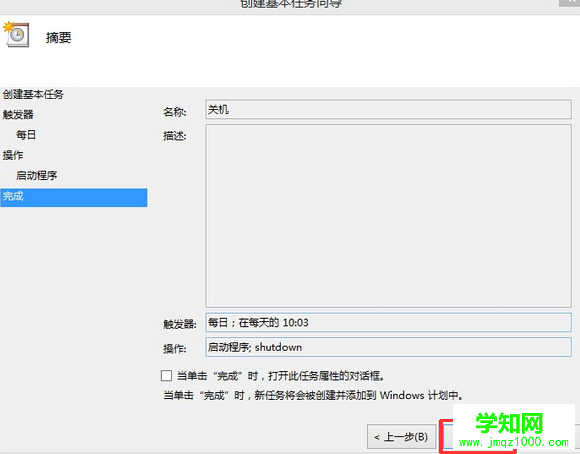Select the 每日 sub-step in sidebar
The height and width of the screenshot is (454, 580).
[x=26, y=135]
